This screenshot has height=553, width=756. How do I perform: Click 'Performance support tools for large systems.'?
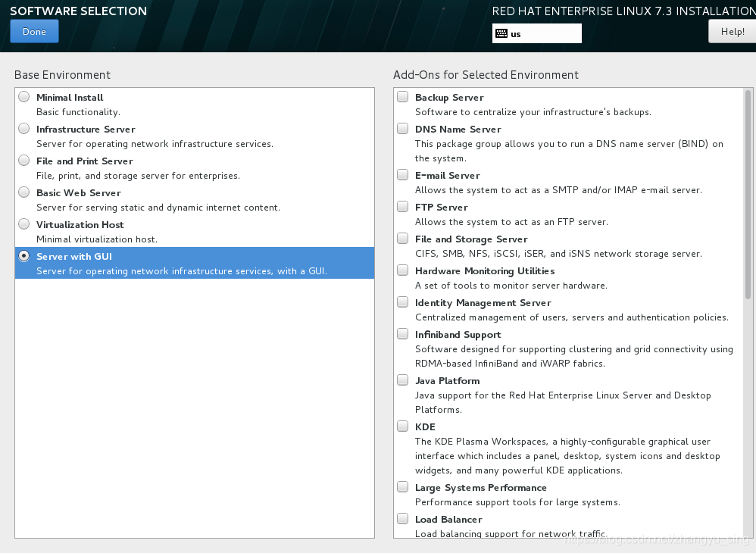(518, 502)
